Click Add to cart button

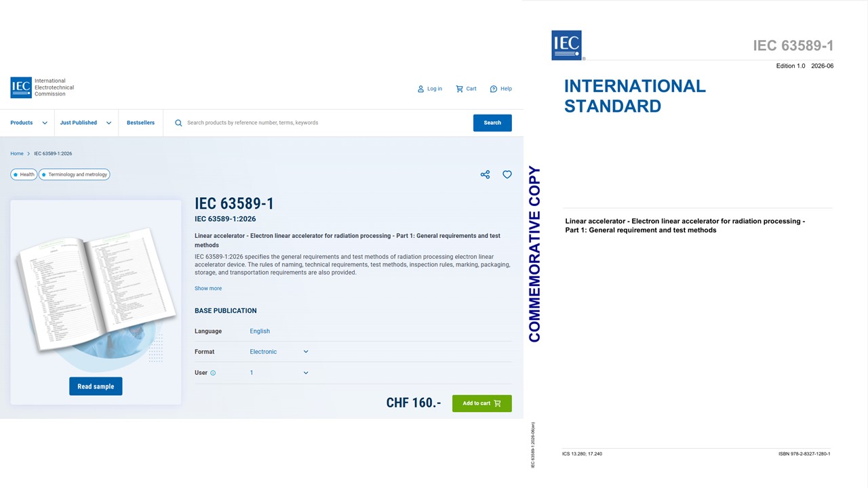tap(482, 403)
